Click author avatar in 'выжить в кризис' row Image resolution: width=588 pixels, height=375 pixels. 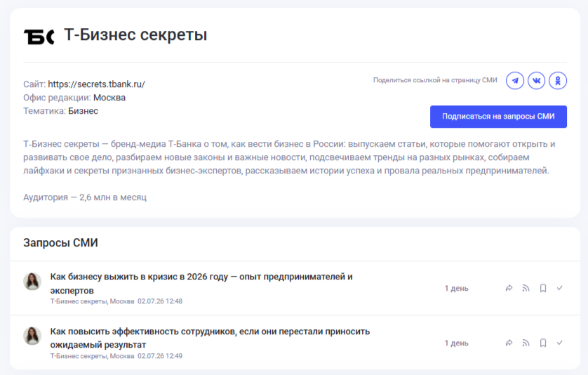(x=32, y=282)
